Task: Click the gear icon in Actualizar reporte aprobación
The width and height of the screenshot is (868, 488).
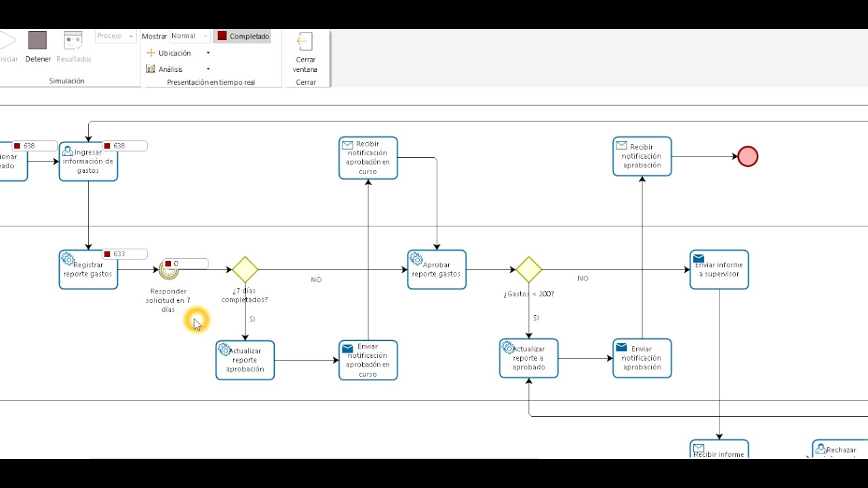Action: click(224, 348)
